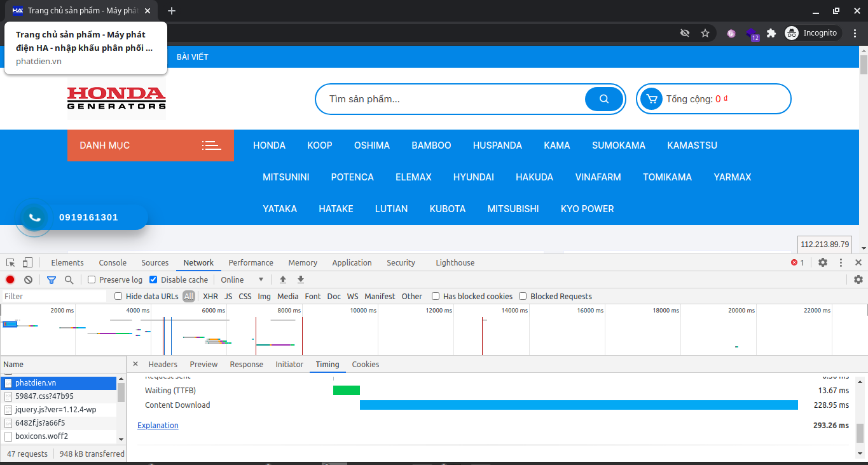Viewport: 868px width, 465px height.
Task: Uncheck the Disable cache checkbox
Action: point(153,280)
